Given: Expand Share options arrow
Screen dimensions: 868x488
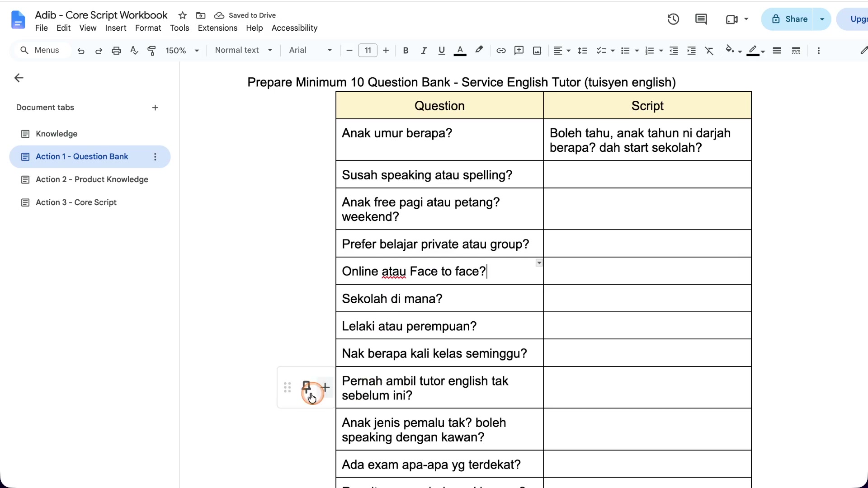Looking at the screenshot, I should point(822,19).
